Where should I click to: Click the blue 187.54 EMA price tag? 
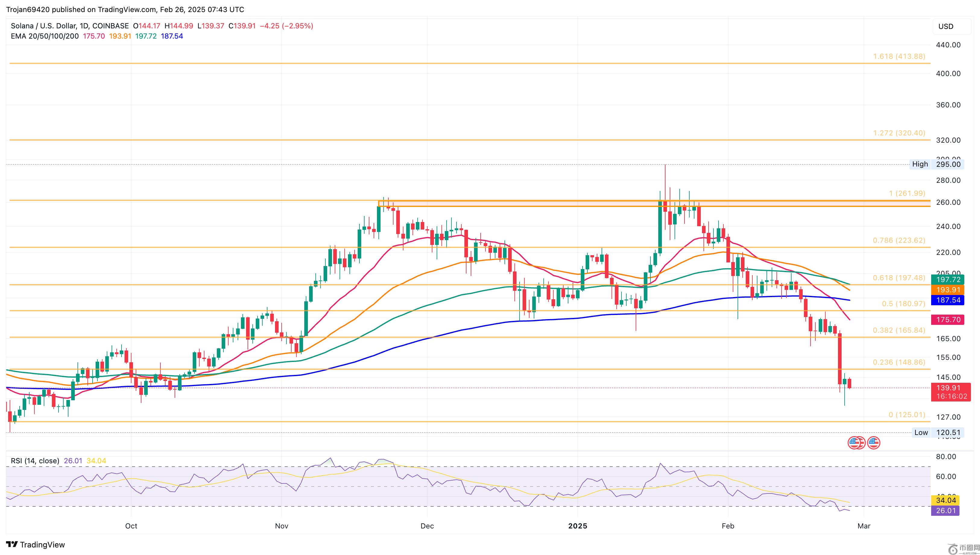[948, 300]
